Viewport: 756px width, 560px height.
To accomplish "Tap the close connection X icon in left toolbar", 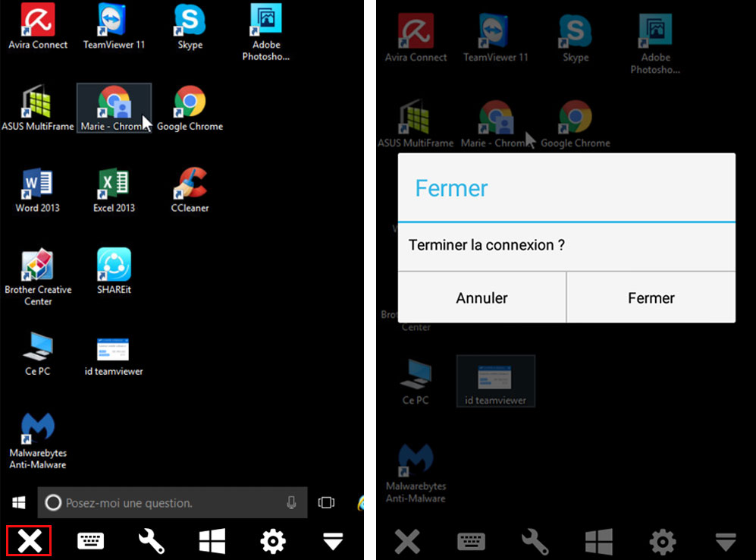I will point(30,541).
